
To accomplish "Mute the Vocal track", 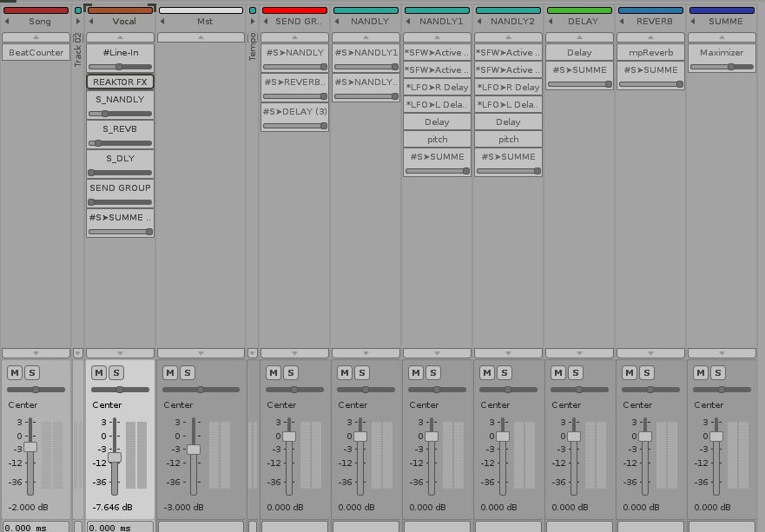I will coord(99,373).
